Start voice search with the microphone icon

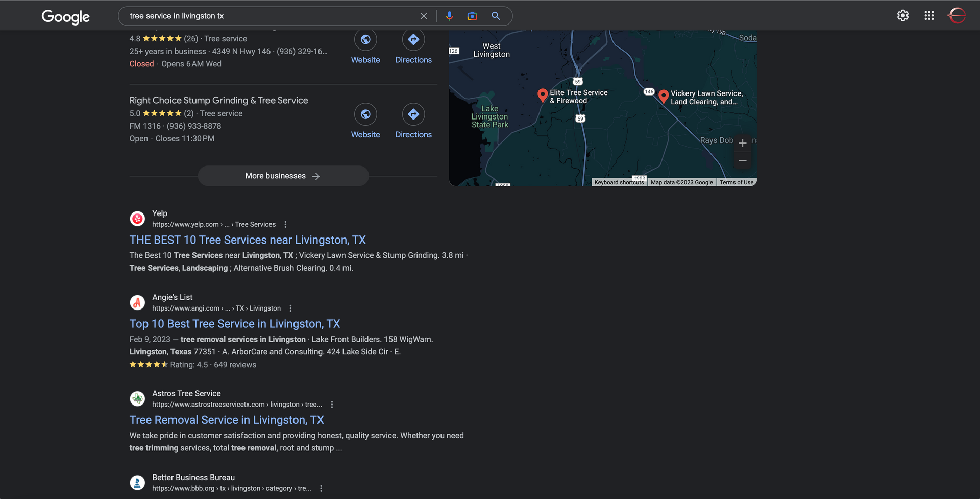coord(449,16)
